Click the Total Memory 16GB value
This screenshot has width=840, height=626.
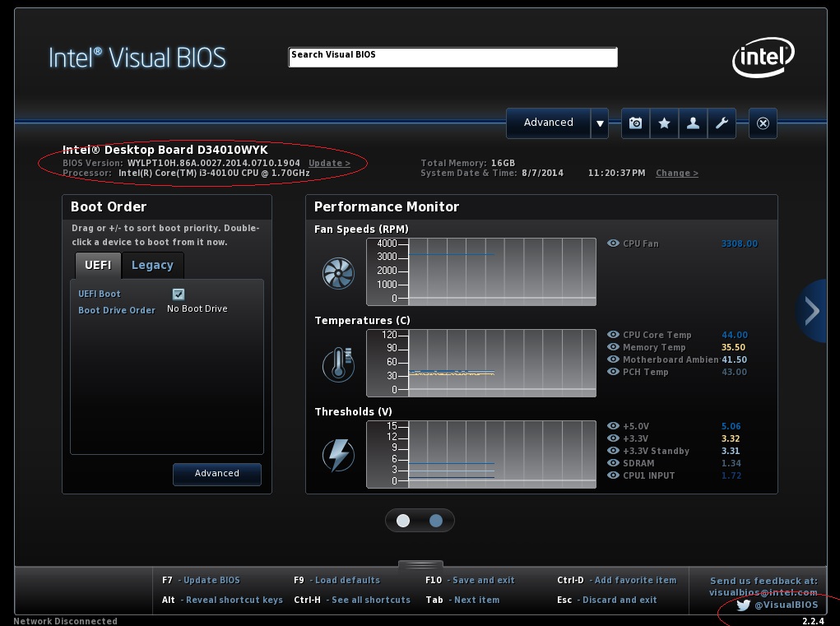pyautogui.click(x=503, y=163)
